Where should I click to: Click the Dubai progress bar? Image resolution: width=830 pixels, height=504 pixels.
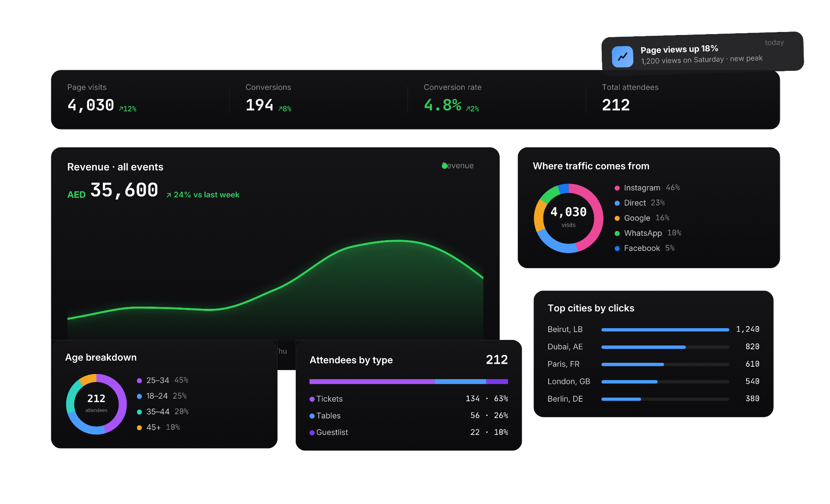tap(665, 347)
